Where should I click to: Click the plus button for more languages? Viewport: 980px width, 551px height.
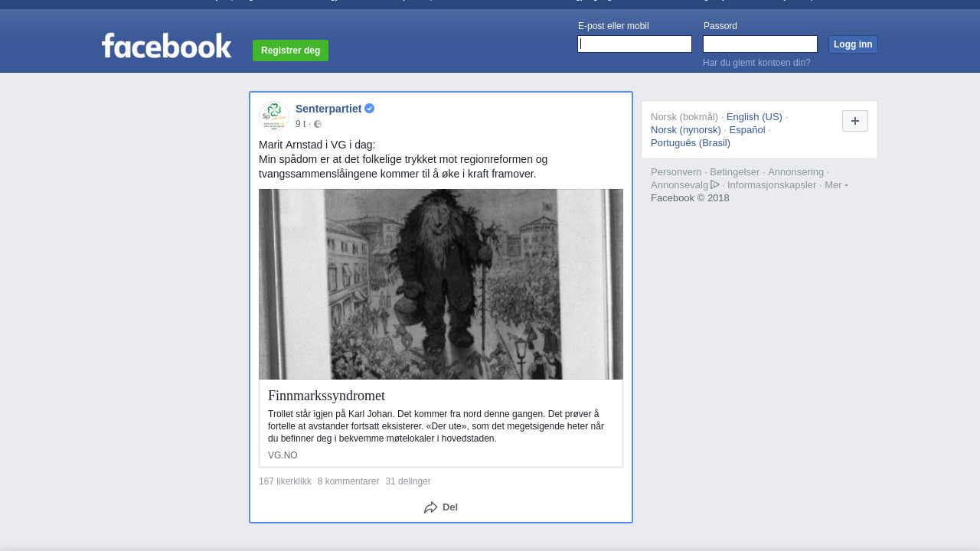855,121
